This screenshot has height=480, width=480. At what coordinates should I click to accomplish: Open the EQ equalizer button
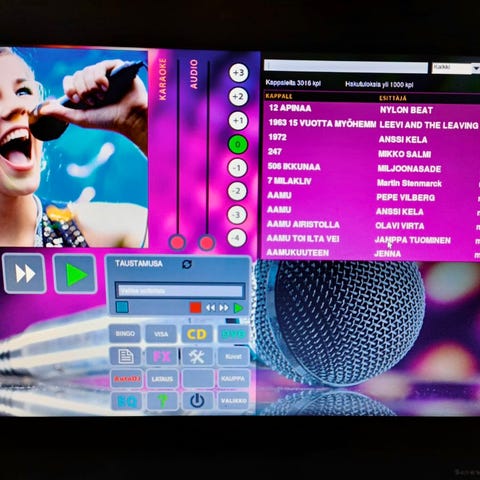pyautogui.click(x=127, y=401)
